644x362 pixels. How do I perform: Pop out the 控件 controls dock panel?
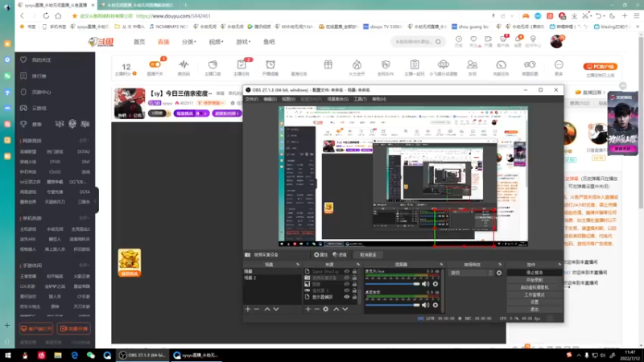559,265
